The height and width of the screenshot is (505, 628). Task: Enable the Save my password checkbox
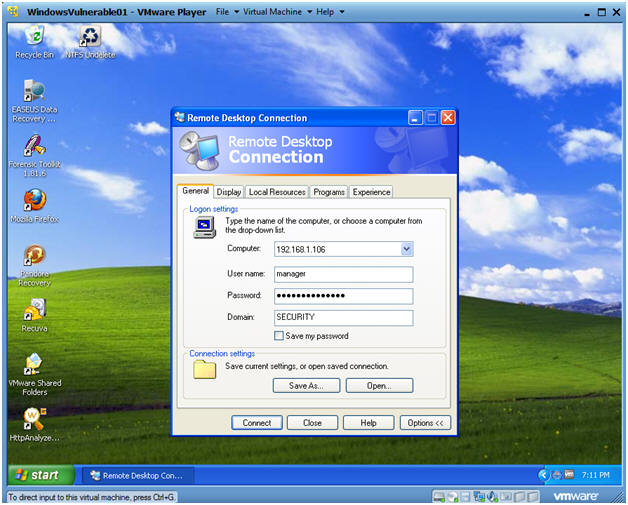tap(279, 336)
